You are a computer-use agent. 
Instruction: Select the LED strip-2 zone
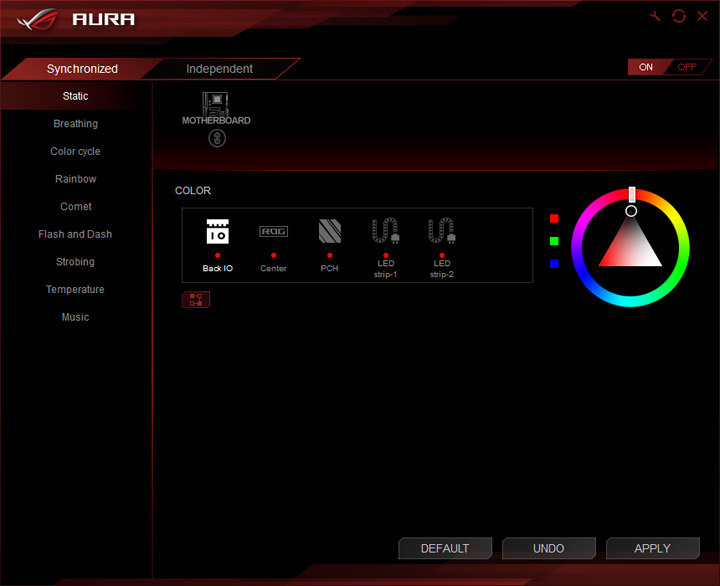[x=442, y=248]
